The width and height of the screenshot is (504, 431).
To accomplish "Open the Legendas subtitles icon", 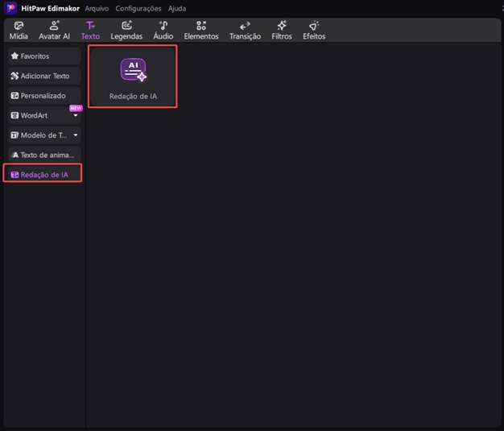I will (x=126, y=27).
